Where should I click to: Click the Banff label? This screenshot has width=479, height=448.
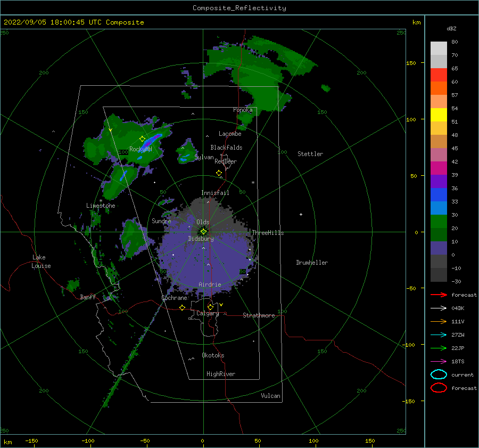88,297
